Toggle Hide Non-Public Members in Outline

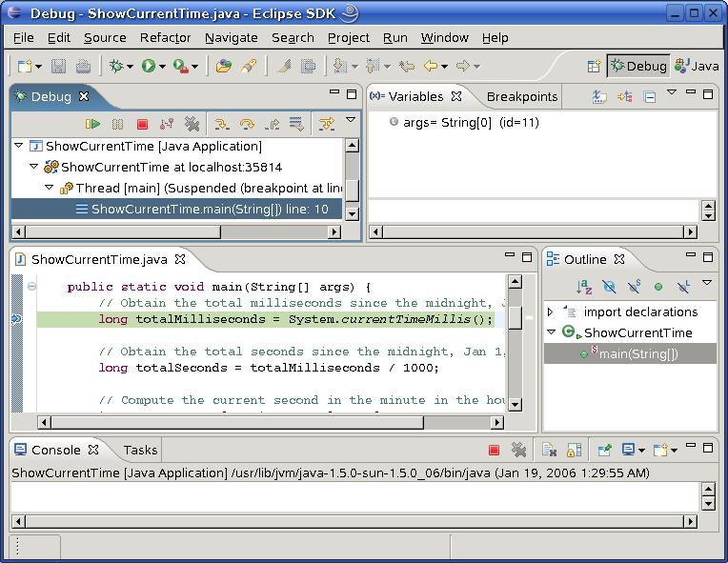(658, 287)
